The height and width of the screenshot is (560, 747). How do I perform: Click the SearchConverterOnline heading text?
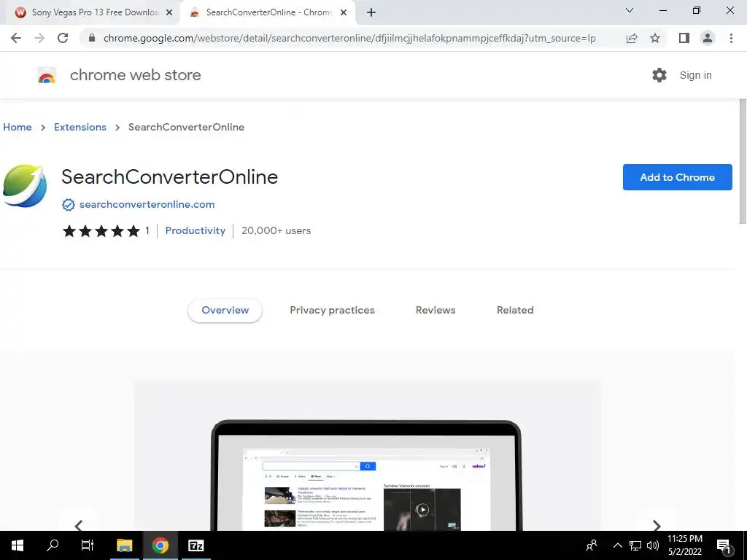point(169,177)
